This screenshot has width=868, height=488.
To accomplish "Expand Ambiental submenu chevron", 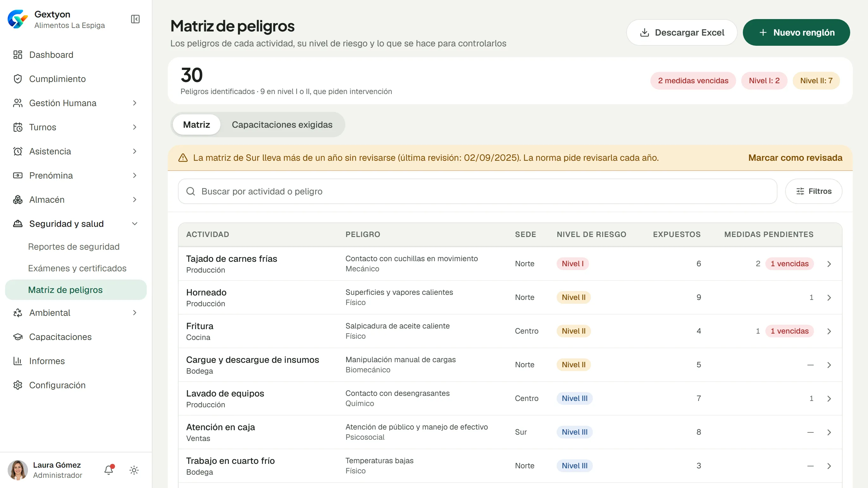I will [x=135, y=313].
